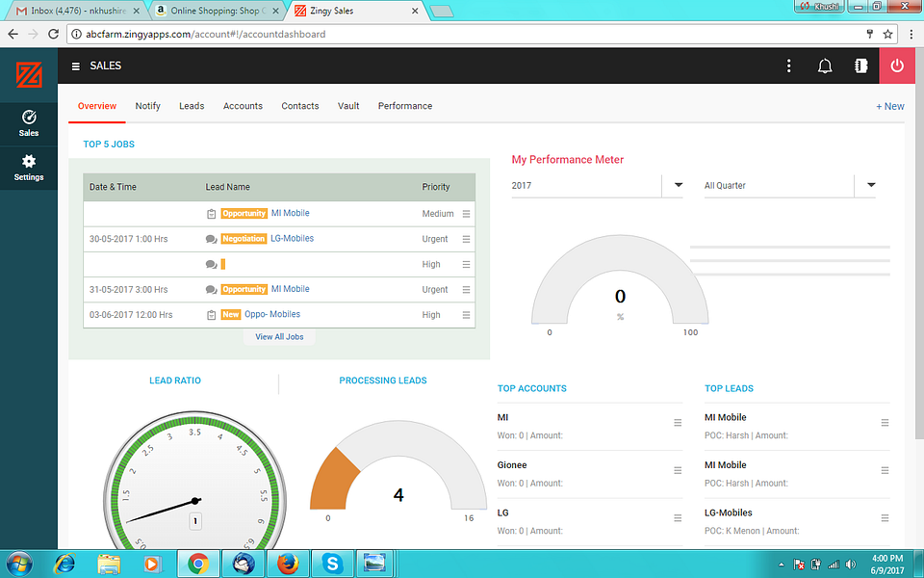This screenshot has width=924, height=578.
Task: Click the volume icon in system tray
Action: (x=850, y=565)
